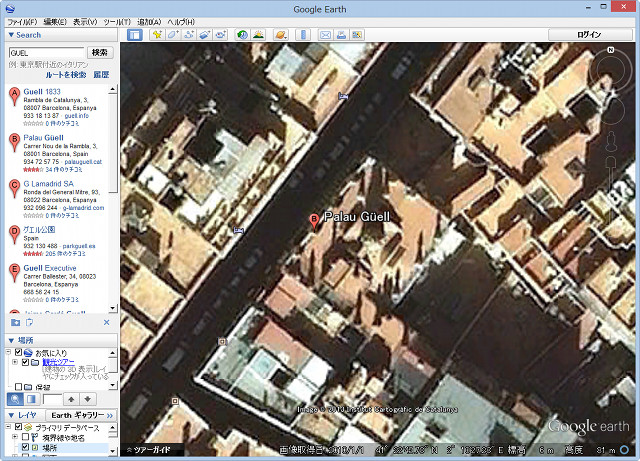Viewport: 640px width, 461px height.
Task: Collapse the お気に入り tree node
Action: point(8,352)
